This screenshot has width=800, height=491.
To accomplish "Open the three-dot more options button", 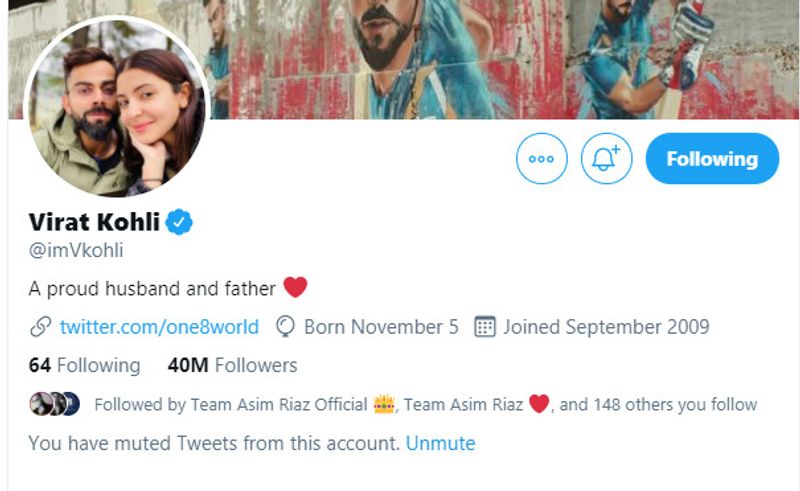I will [542, 159].
